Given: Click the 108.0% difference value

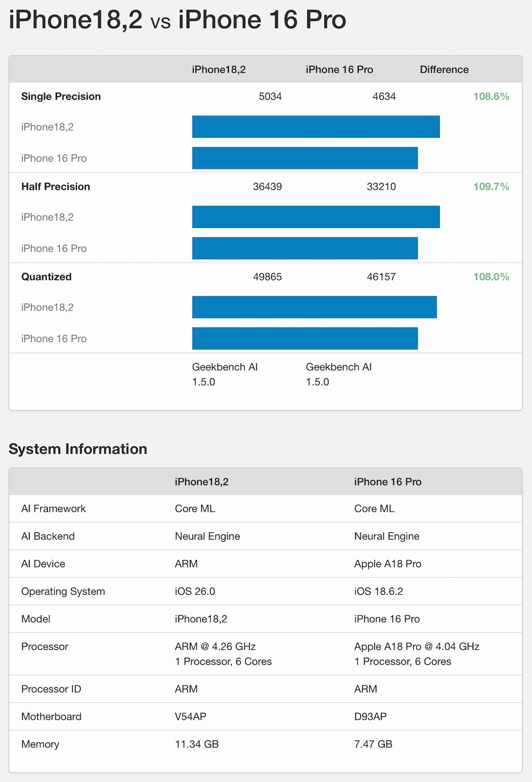Looking at the screenshot, I should pyautogui.click(x=491, y=277).
